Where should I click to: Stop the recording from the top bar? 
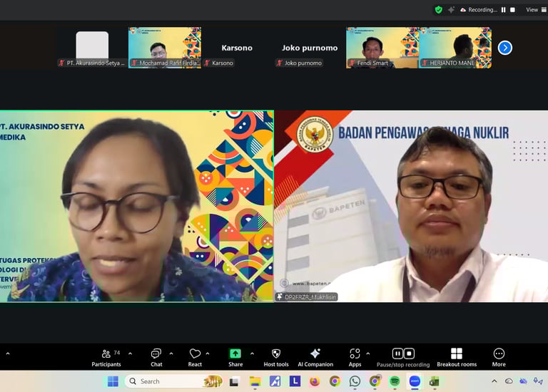(512, 10)
